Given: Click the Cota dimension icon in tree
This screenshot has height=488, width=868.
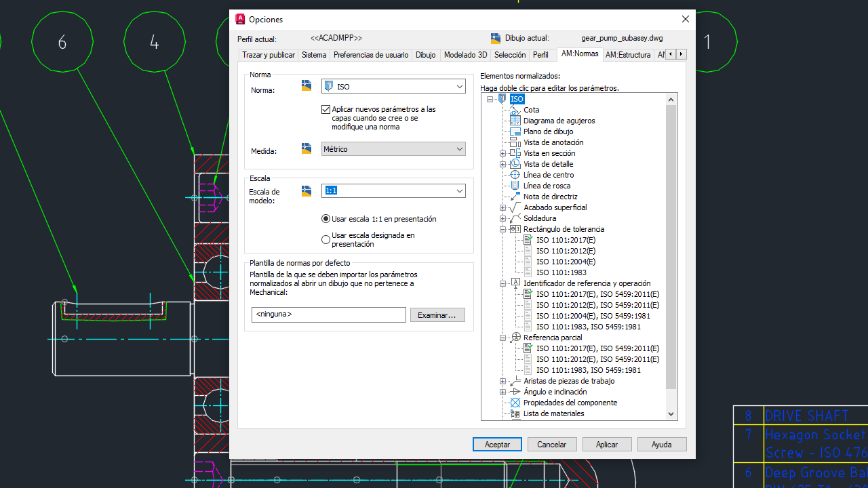Looking at the screenshot, I should point(515,110).
